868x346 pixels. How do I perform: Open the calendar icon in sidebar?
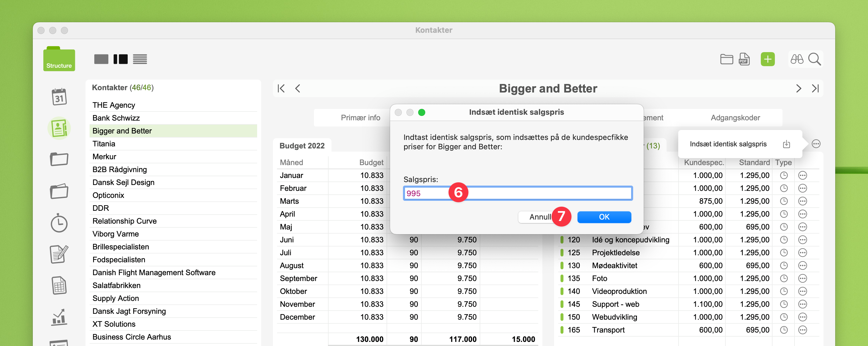(59, 97)
